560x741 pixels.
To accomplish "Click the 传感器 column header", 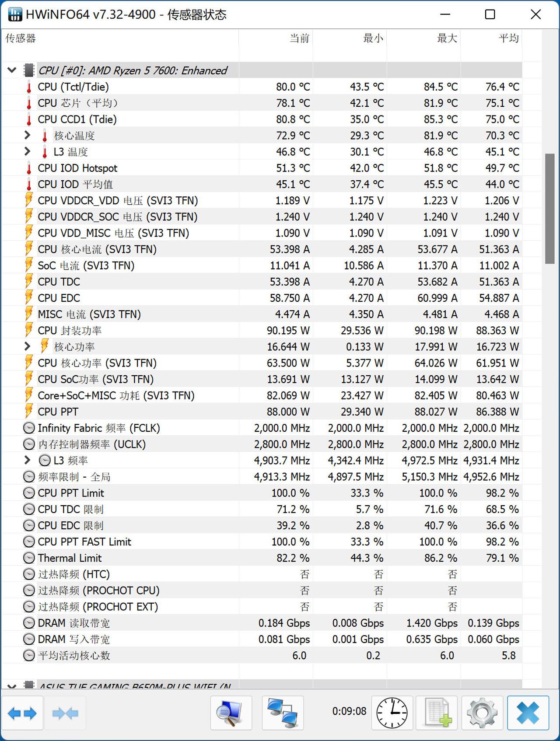I will click(x=120, y=38).
